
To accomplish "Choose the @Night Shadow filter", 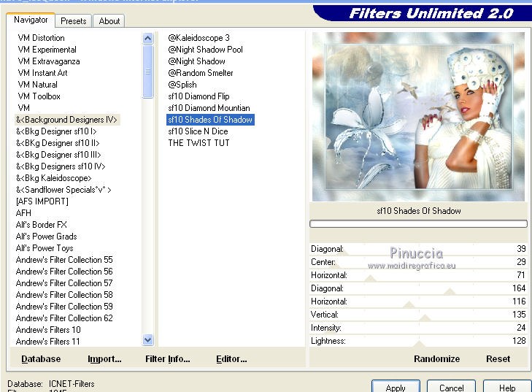I will (x=196, y=61).
